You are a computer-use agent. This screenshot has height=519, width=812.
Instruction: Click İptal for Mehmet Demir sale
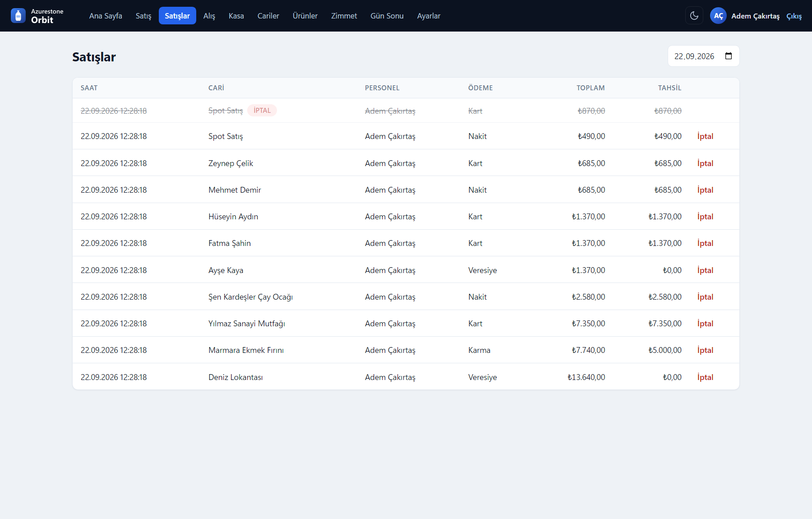pos(705,190)
